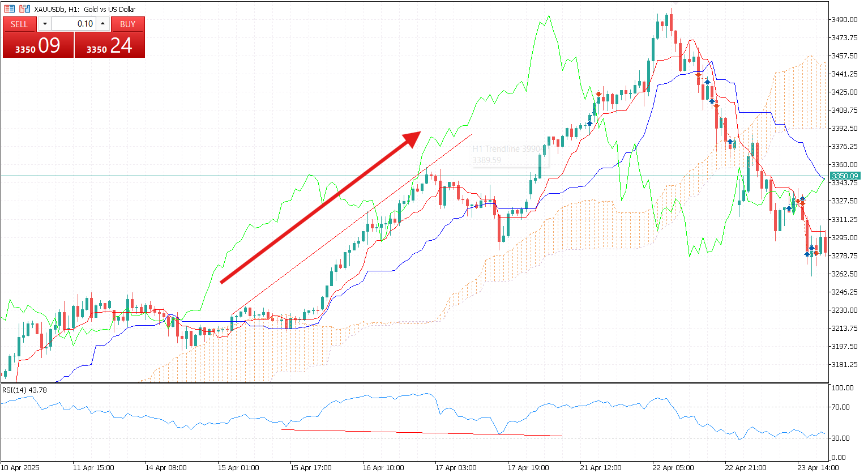Select the large red diagonal arrow object

[321, 207]
